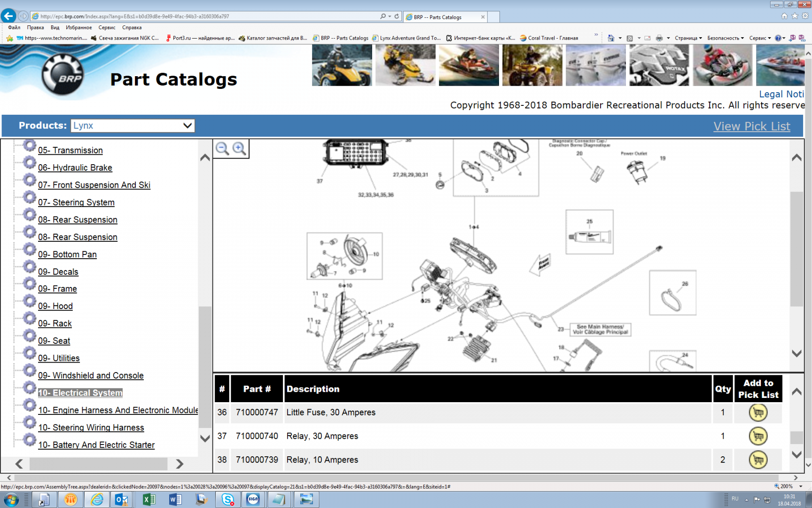Expand hidden favorites bar items chevron
Image resolution: width=812 pixels, height=508 pixels.
(x=596, y=35)
